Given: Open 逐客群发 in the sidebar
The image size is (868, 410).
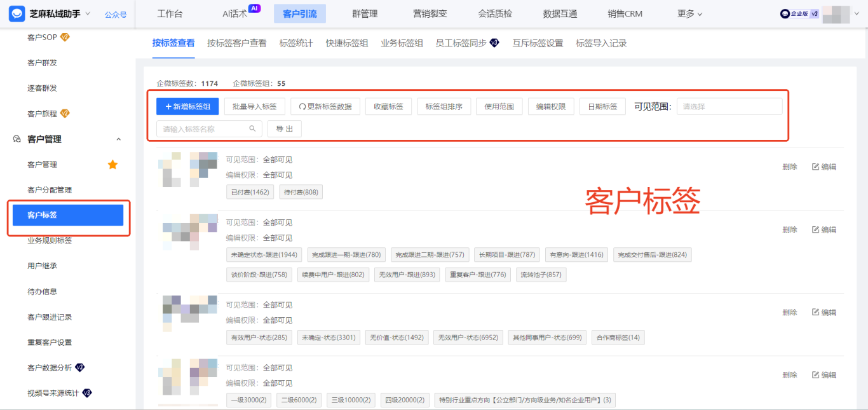Looking at the screenshot, I should [x=42, y=88].
